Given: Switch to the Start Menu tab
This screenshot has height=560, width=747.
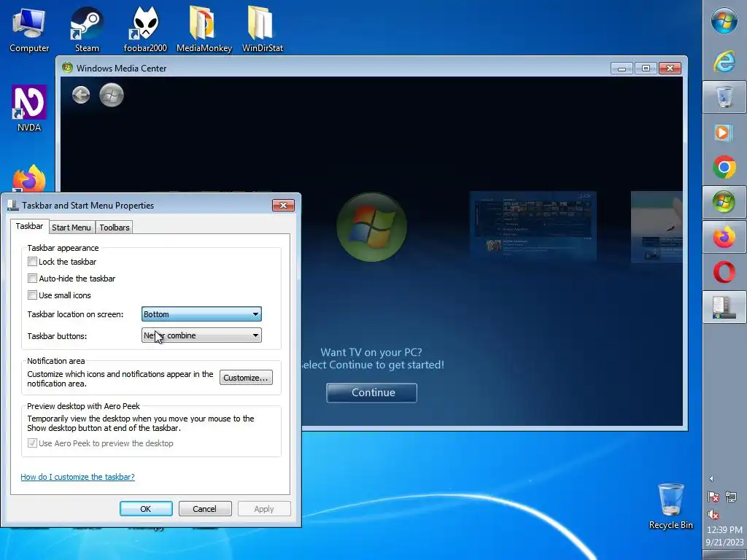Looking at the screenshot, I should pos(71,227).
